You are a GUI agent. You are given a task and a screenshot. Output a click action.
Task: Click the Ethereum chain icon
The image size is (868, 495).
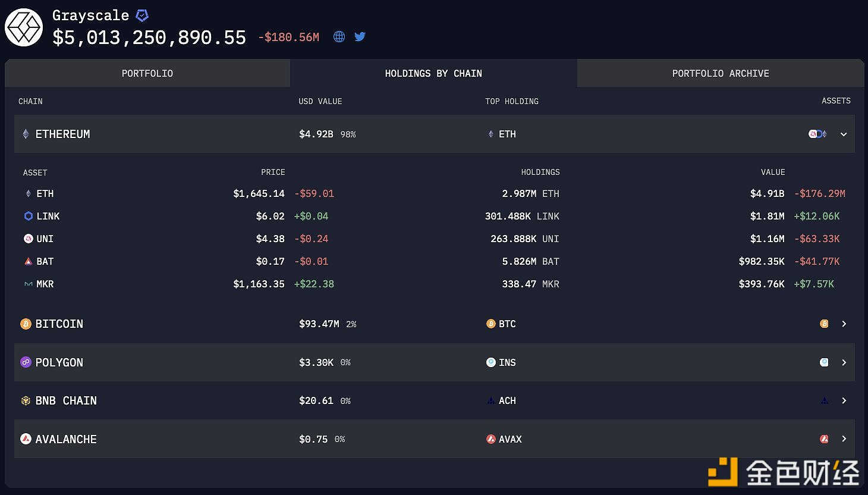(x=26, y=134)
